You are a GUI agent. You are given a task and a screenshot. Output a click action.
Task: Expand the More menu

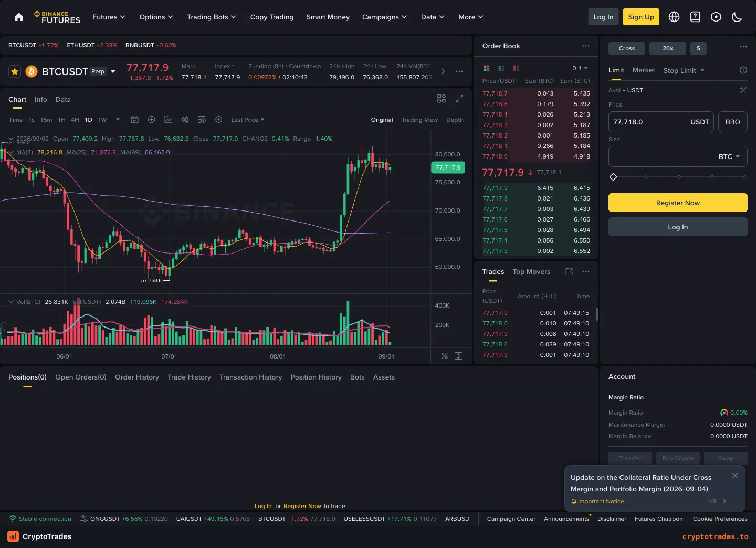point(470,17)
